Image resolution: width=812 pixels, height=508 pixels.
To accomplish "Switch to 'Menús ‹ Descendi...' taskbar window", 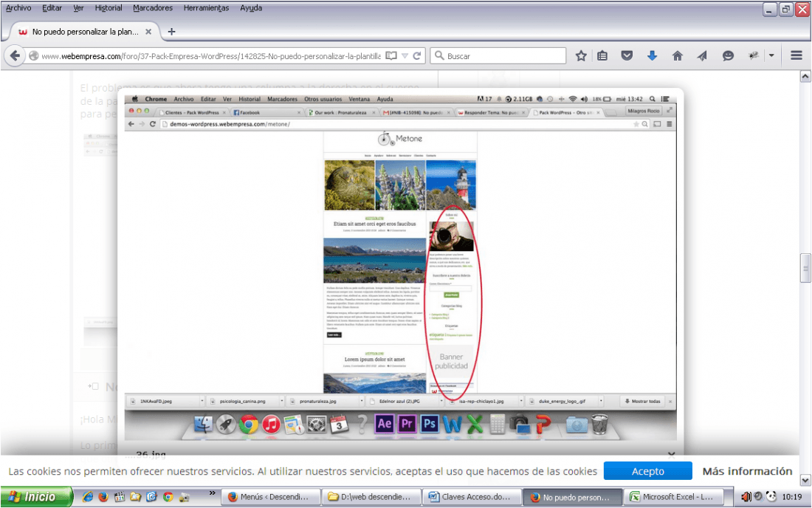I will click(271, 497).
